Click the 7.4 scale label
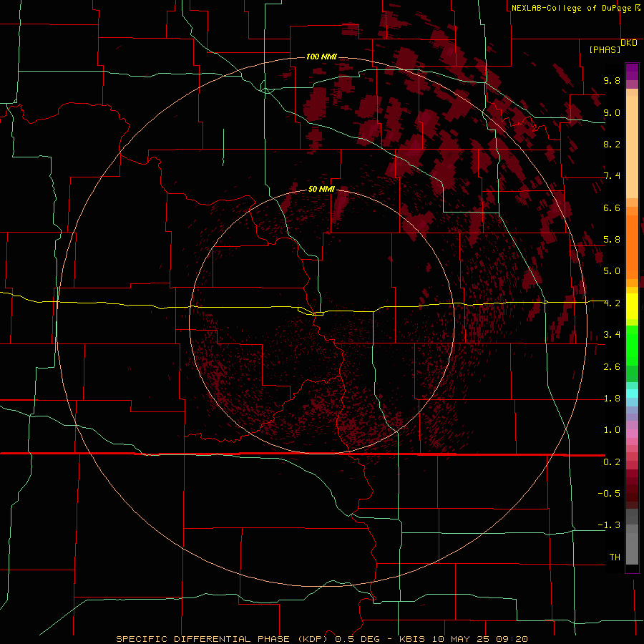This screenshot has height=644, width=644. pos(612,176)
